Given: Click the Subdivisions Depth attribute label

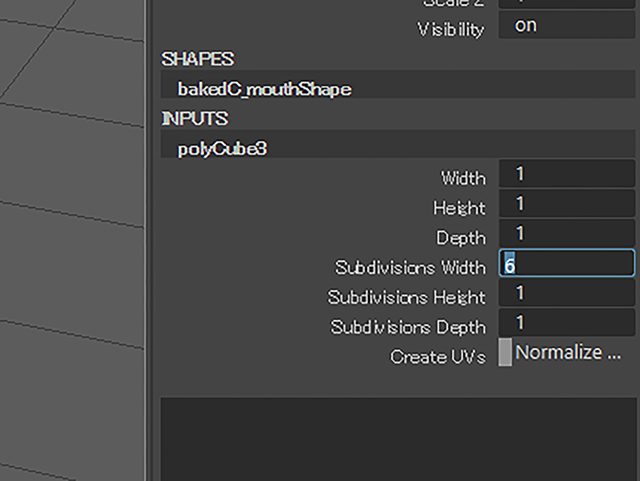Looking at the screenshot, I should tap(408, 327).
